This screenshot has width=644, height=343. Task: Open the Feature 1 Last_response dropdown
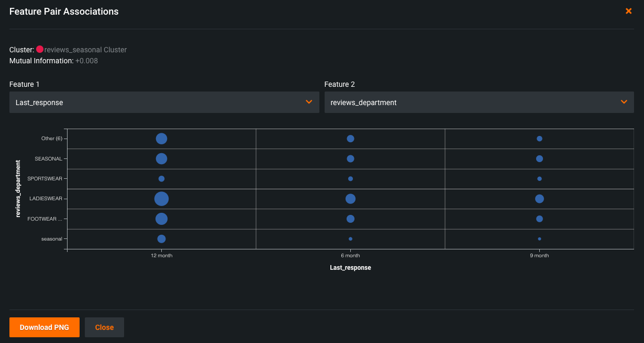coord(164,102)
